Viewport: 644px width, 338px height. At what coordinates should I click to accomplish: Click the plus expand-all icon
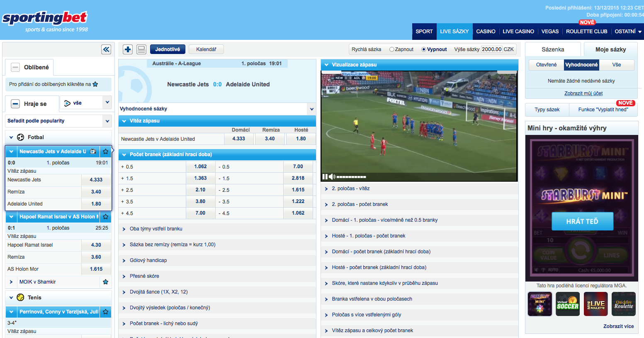pyautogui.click(x=128, y=49)
